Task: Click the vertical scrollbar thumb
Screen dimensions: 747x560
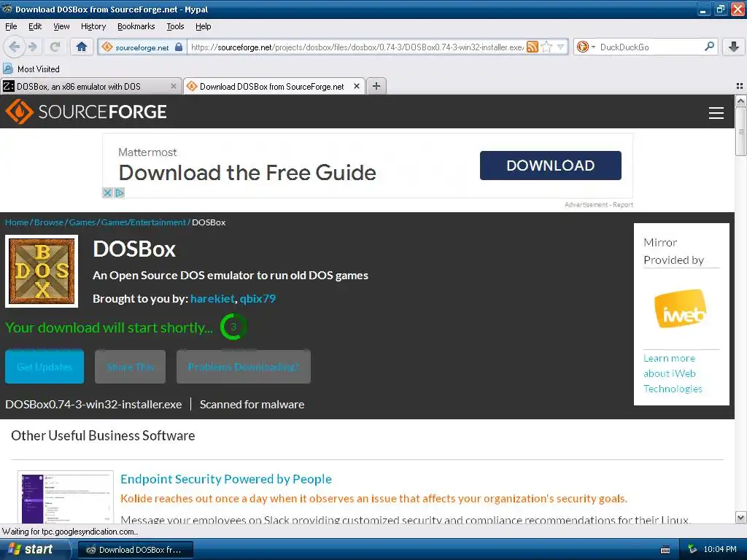Action: pyautogui.click(x=740, y=131)
